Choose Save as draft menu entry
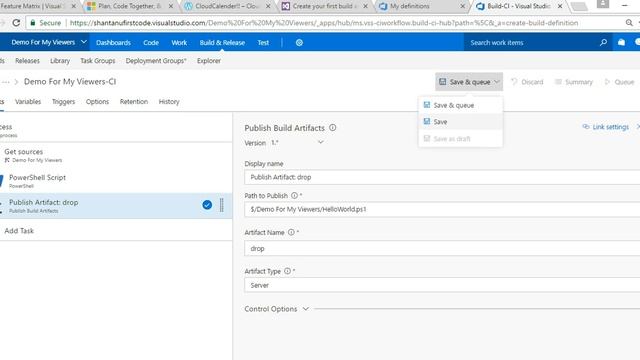Viewport: 640px width, 360px height. (x=460, y=139)
